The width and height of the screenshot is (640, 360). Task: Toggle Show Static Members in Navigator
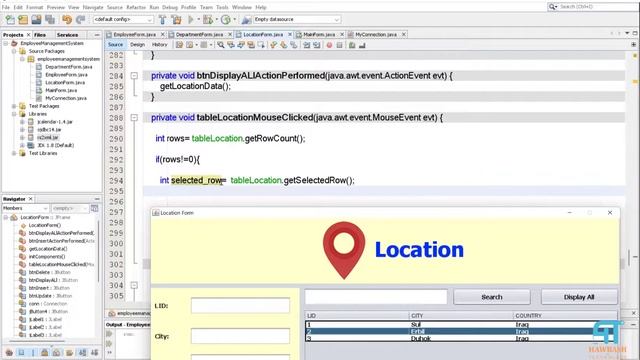click(x=33, y=353)
